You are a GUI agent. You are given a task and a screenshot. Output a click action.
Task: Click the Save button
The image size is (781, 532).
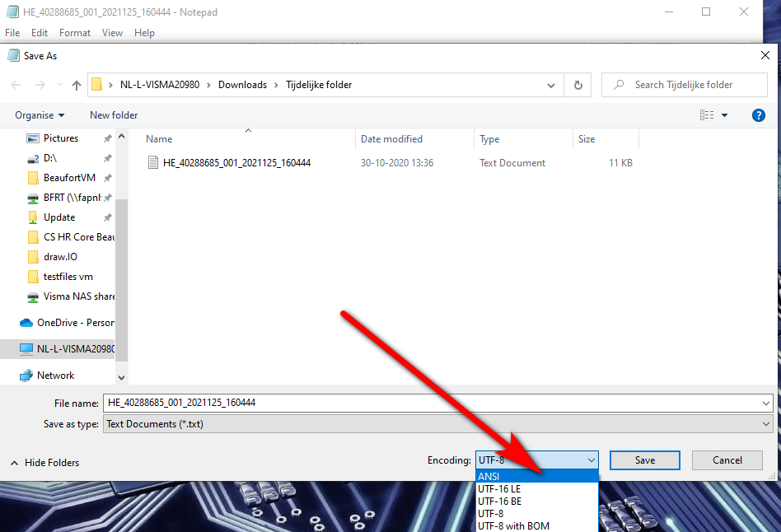coord(644,460)
